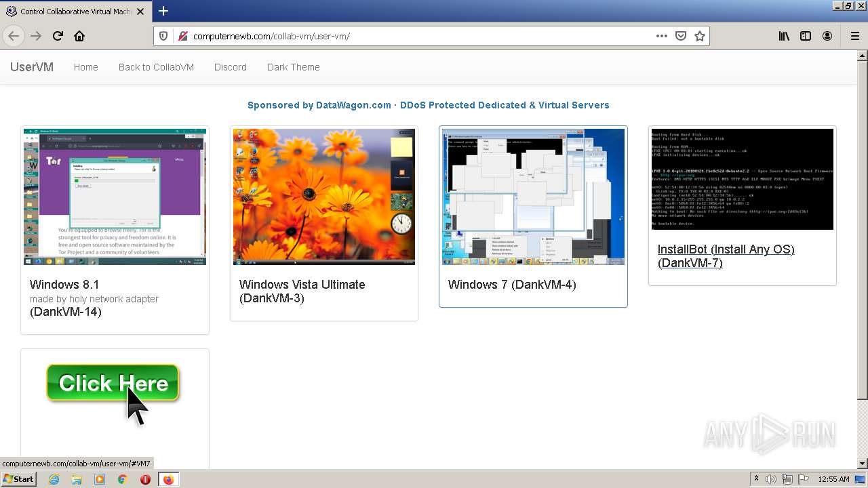
Task: Select the Control Collaborative Virtual Machines tab
Action: tap(76, 12)
